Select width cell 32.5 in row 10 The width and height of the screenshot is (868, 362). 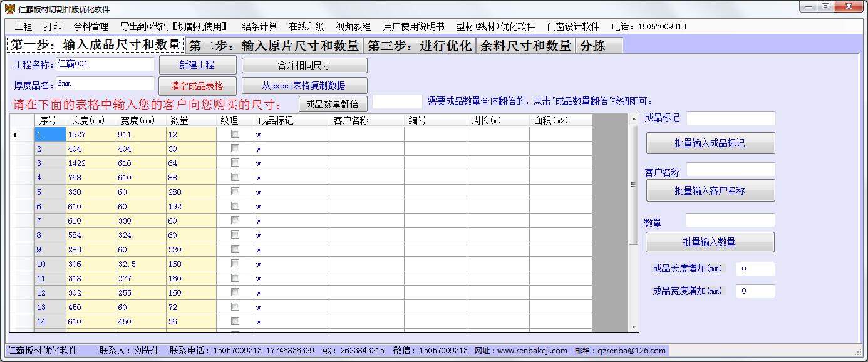pyautogui.click(x=141, y=264)
